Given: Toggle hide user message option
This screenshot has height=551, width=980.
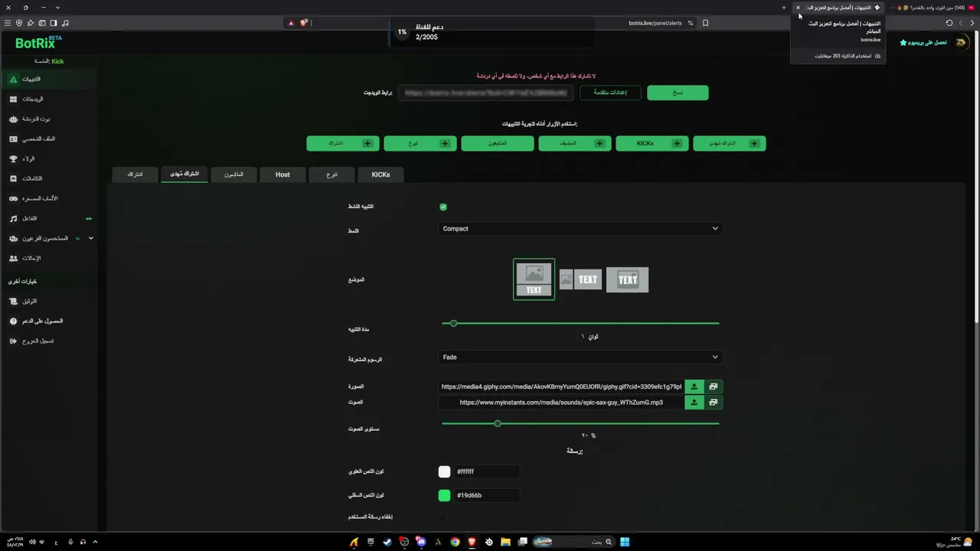Looking at the screenshot, I should (x=443, y=517).
